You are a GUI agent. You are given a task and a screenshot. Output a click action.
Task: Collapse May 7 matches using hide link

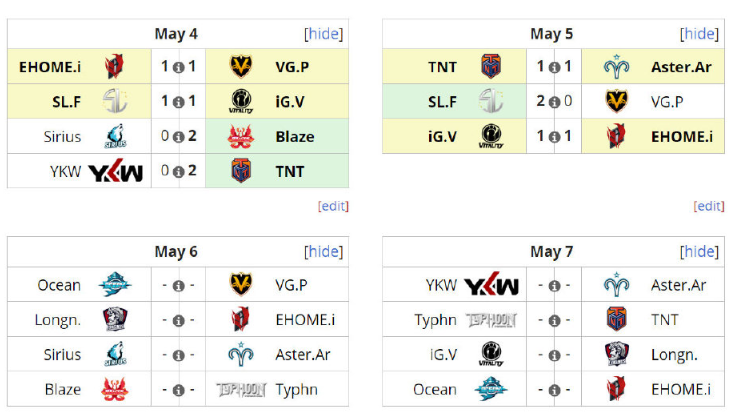699,251
